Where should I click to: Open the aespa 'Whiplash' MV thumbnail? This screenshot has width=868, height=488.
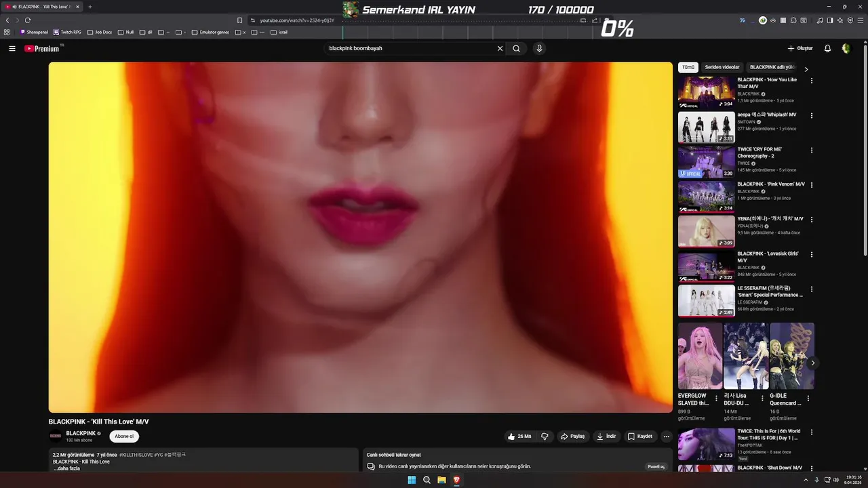click(706, 127)
